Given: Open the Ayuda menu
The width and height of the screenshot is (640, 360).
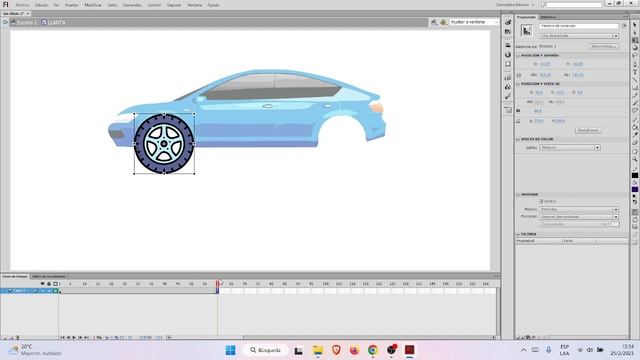Looking at the screenshot, I should click(x=213, y=5).
